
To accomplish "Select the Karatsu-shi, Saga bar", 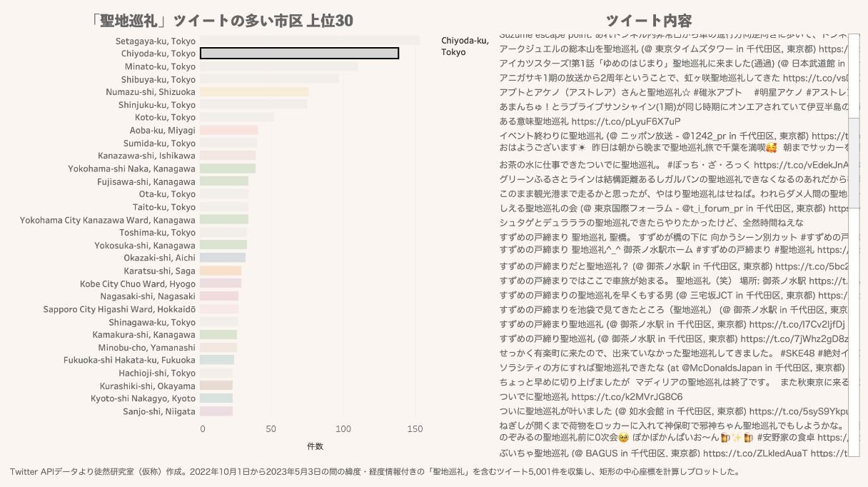I will (221, 271).
